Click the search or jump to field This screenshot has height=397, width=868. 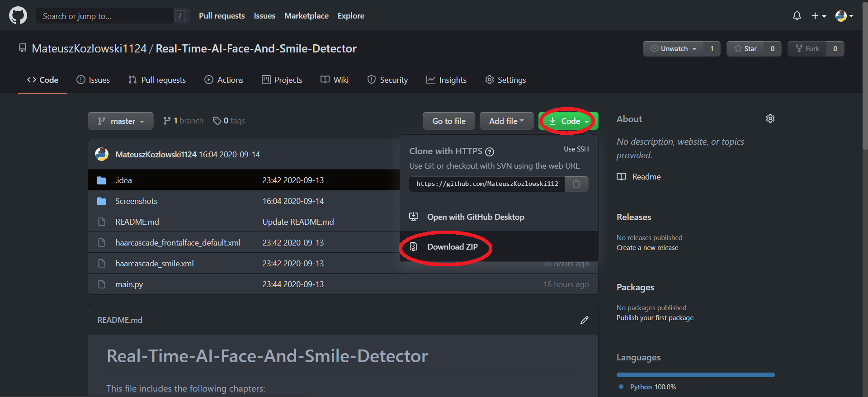click(113, 16)
